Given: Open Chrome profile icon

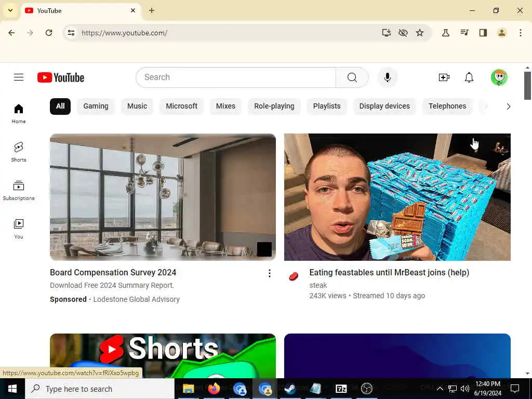Looking at the screenshot, I should click(502, 33).
